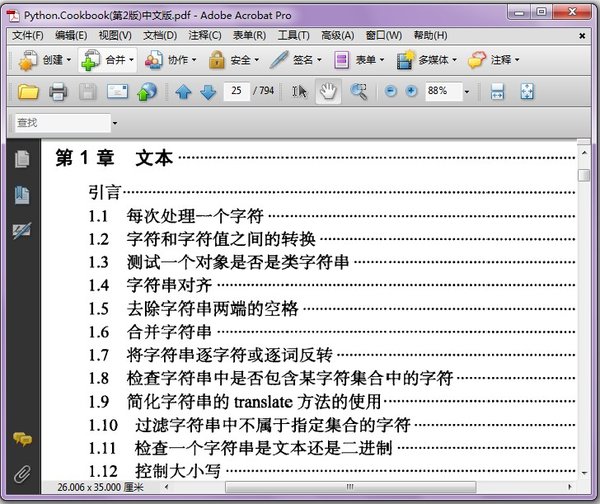Click the Multimedia (多媒体) toolbar icon

click(405, 60)
